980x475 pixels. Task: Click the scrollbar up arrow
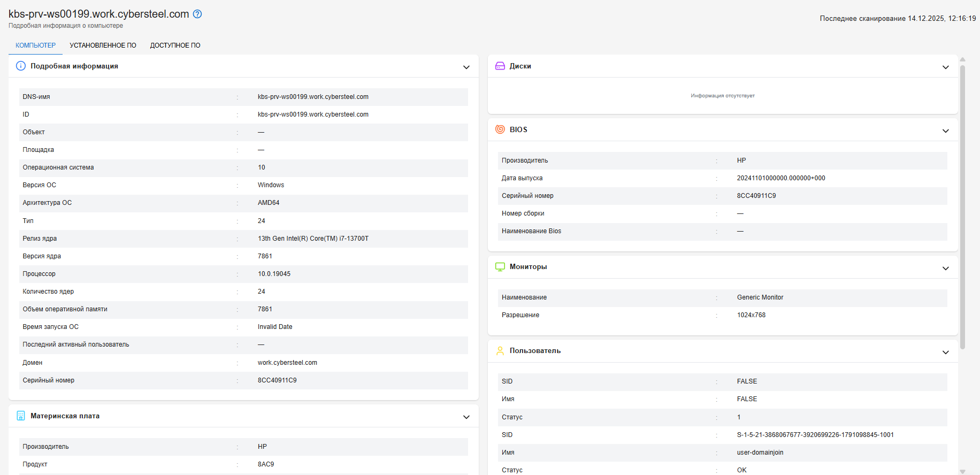962,59
